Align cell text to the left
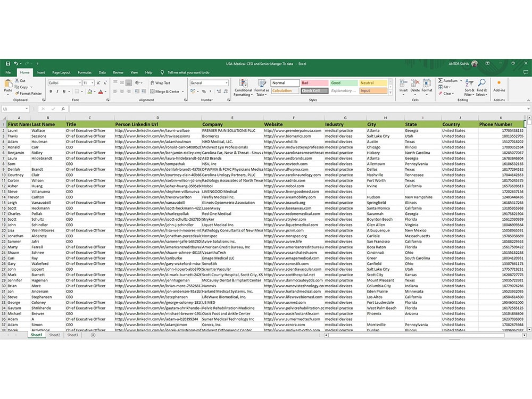Viewport: 532px width, 399px height. [115, 92]
